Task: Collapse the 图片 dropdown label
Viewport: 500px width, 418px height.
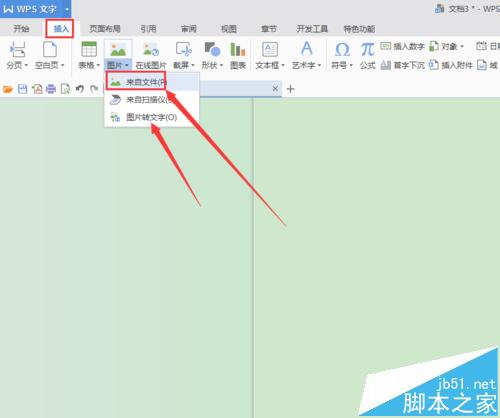Action: point(118,65)
